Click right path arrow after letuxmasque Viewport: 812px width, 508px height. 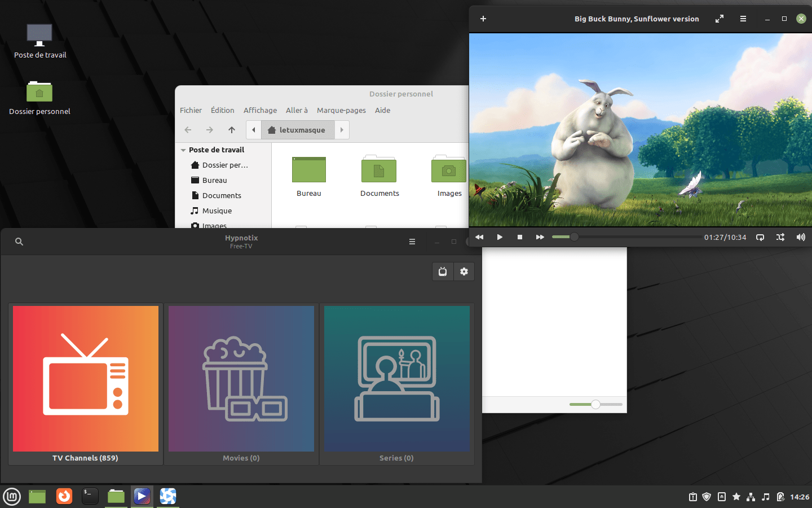(x=342, y=130)
